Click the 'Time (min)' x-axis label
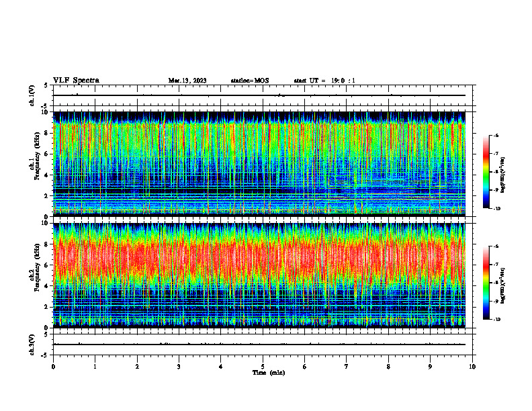Screen dimensions: 532x411 click(269, 373)
